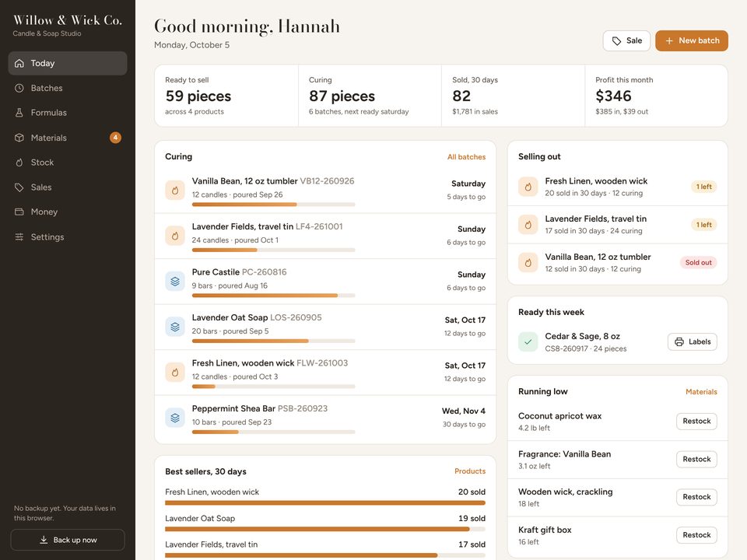Restock Kraft gift box
747x560 pixels.
tap(696, 535)
